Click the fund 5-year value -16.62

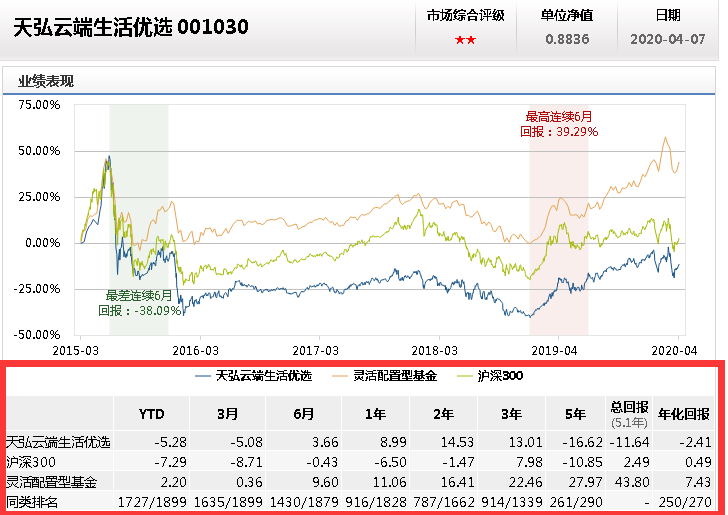[582, 442]
